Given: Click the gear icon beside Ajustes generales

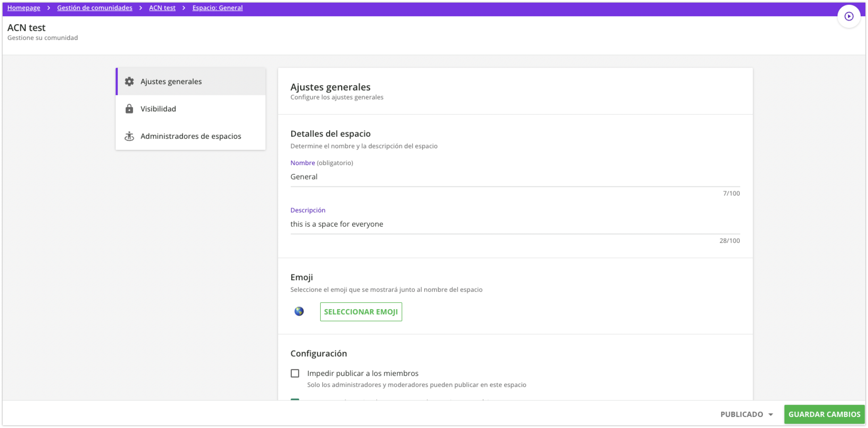Looking at the screenshot, I should 129,81.
